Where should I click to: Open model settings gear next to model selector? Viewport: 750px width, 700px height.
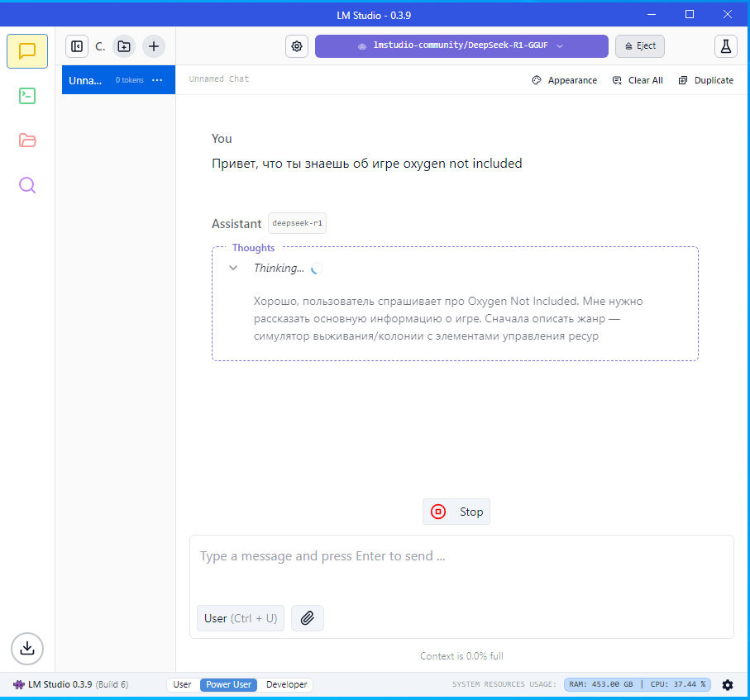(297, 46)
